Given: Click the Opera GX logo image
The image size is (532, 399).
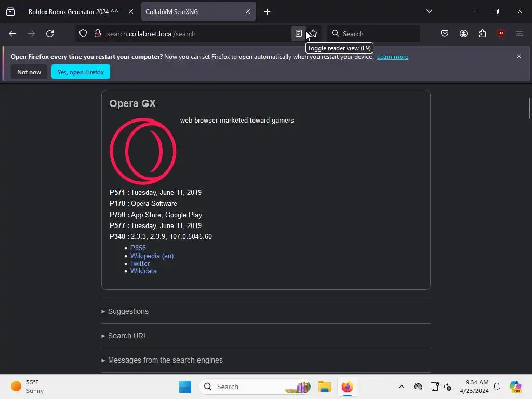Looking at the screenshot, I should [143, 151].
